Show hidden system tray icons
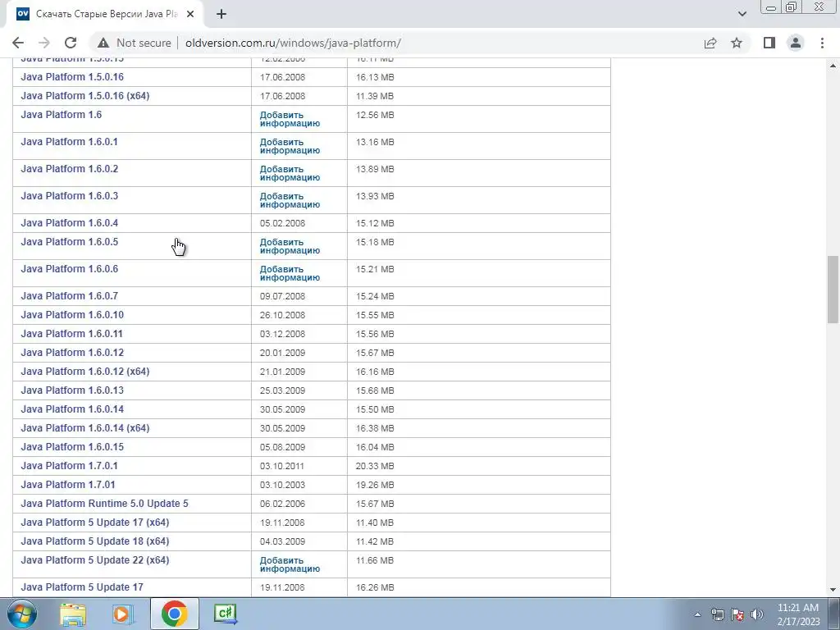 tap(697, 614)
